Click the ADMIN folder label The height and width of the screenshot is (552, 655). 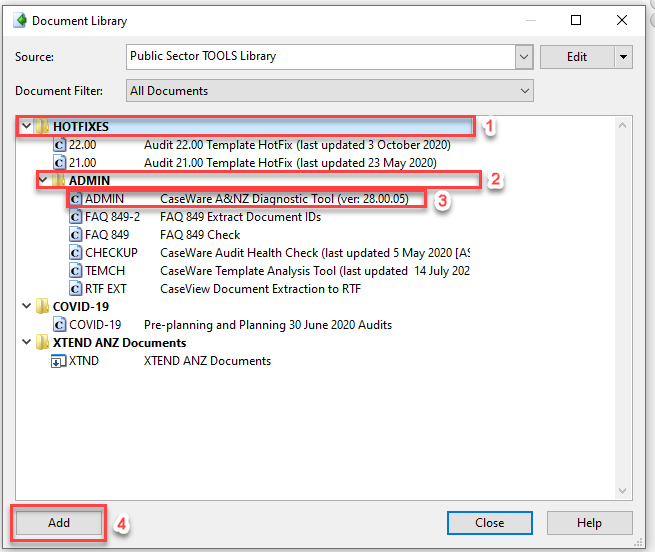(89, 180)
